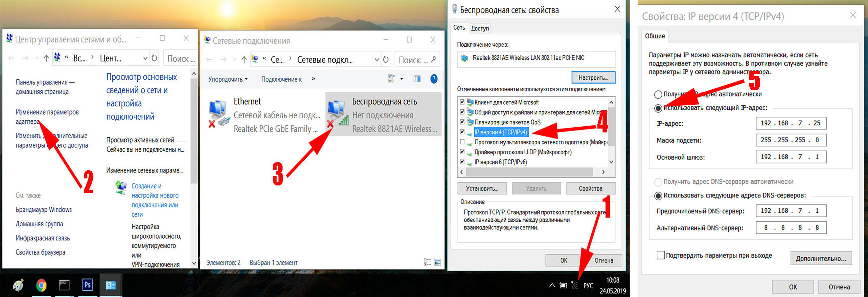Screen dimensions: 868x297
Task: Open recent locations dropdown in Сетевые подключения
Action: pyautogui.click(x=235, y=60)
